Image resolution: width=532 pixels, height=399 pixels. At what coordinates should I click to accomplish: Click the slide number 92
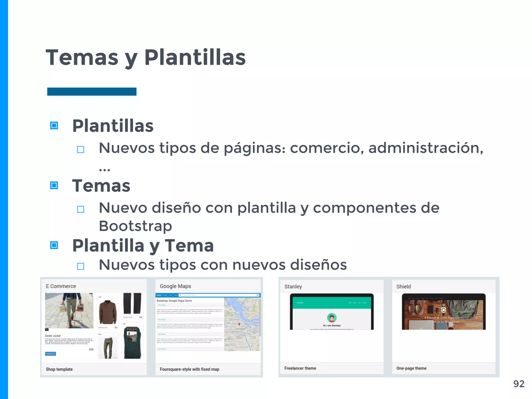click(x=519, y=384)
